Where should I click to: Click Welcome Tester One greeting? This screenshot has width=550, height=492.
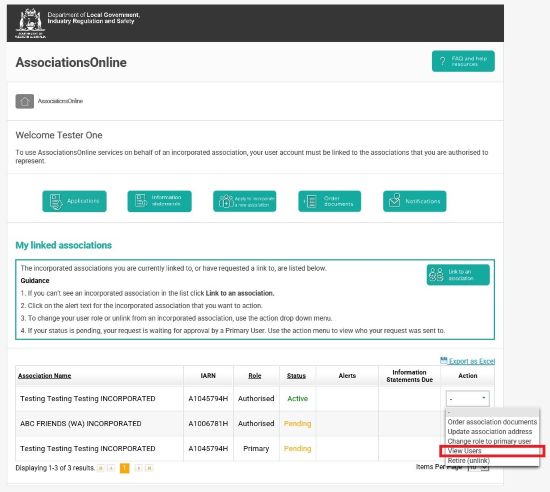[x=59, y=135]
